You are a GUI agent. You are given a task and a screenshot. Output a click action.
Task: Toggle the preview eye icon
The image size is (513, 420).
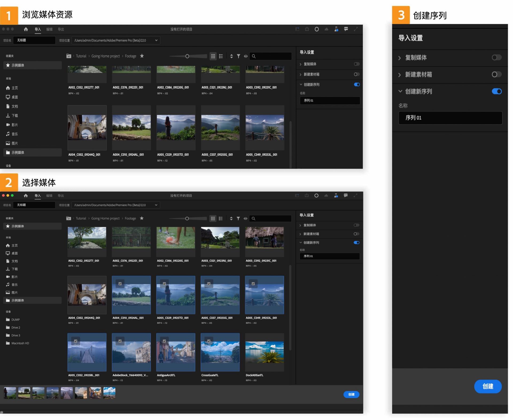[246, 56]
